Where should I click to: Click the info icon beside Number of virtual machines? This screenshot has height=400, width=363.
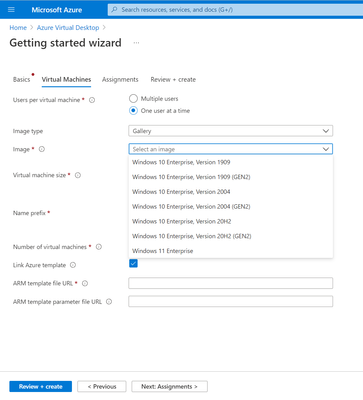(x=99, y=247)
